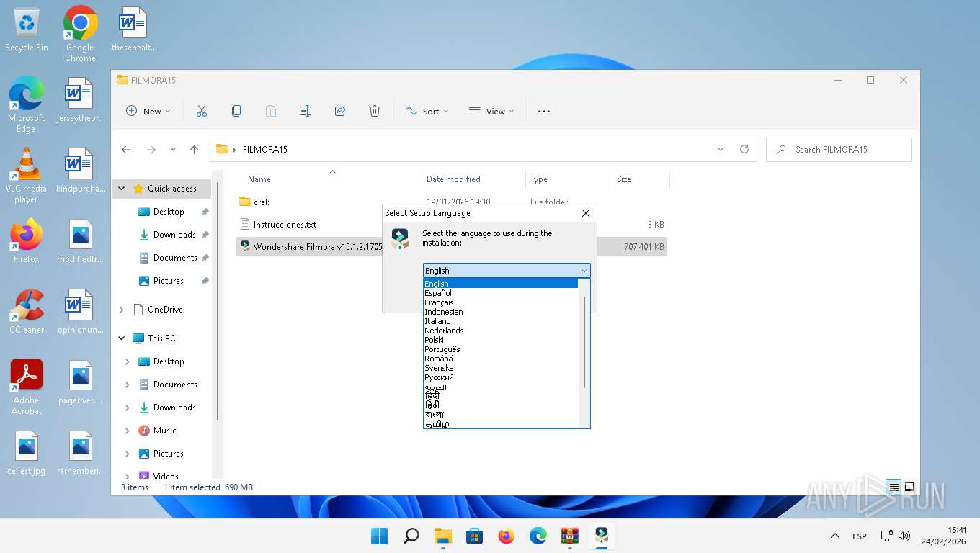Show hidden system tray icons
This screenshot has width=980, height=553.
click(x=835, y=536)
